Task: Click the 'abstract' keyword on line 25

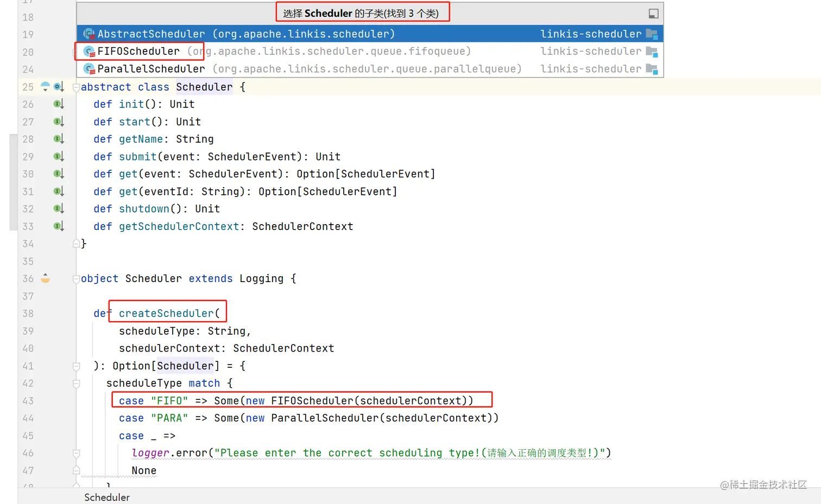Action: click(x=106, y=87)
